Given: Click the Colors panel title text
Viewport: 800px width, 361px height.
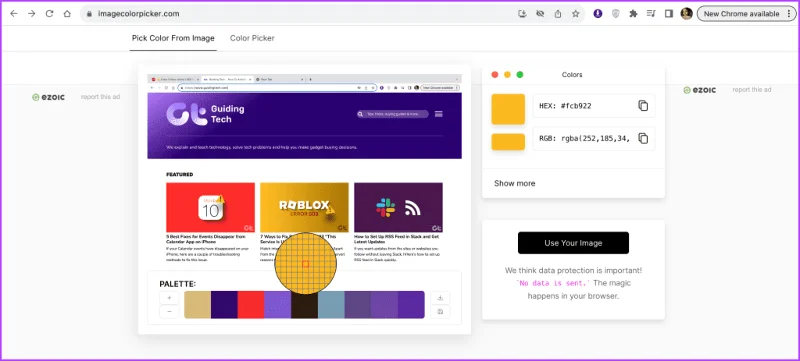Looking at the screenshot, I should pos(572,74).
